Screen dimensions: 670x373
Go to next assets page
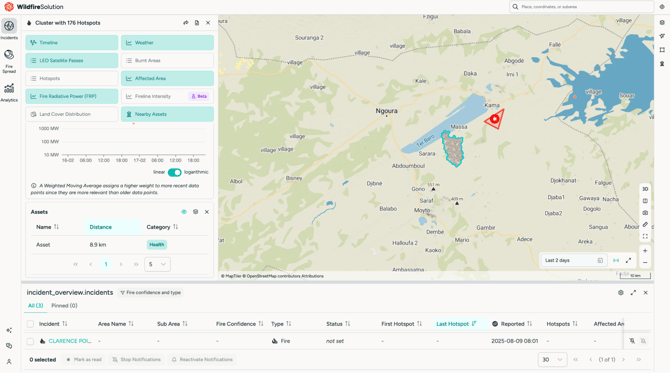(121, 264)
